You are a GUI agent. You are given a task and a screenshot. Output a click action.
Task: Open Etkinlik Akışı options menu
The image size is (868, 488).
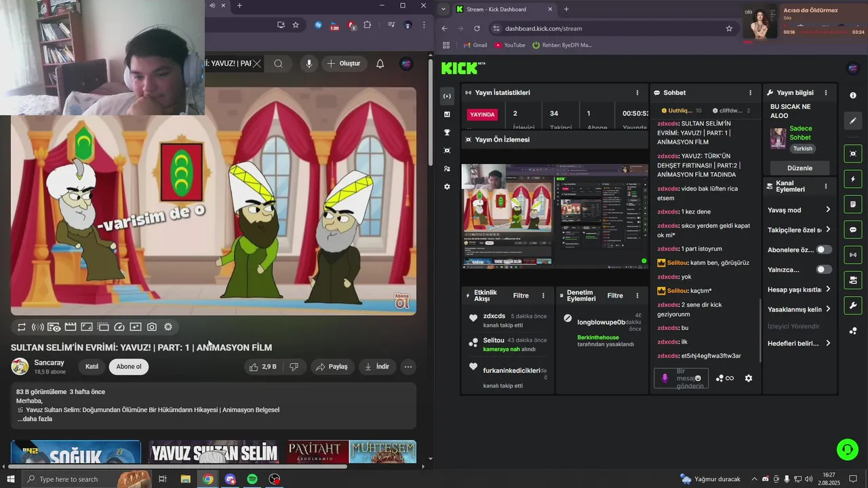(x=543, y=296)
